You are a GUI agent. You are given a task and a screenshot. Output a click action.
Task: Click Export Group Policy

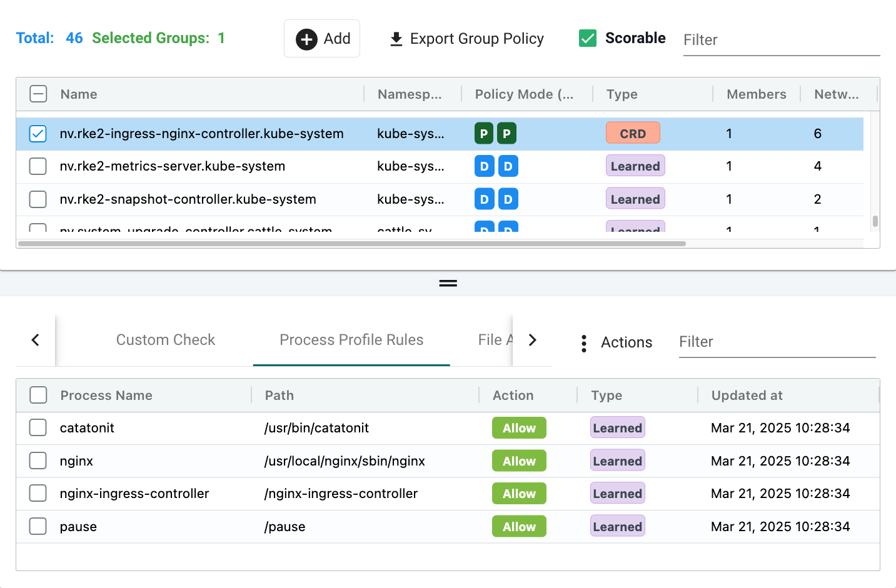point(476,38)
